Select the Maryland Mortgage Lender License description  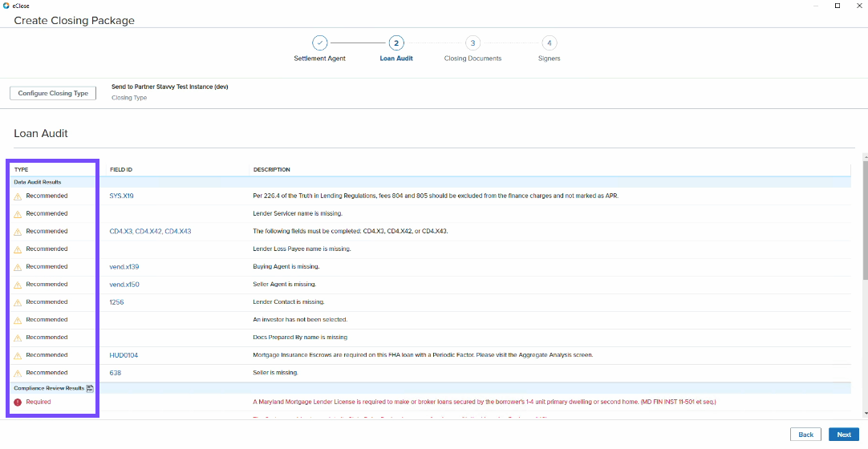[485, 402]
